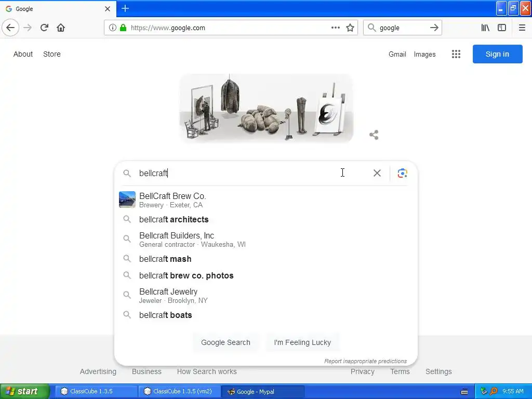Share the Google Doodle
Viewport: 532px width, 399px height.
click(x=374, y=135)
